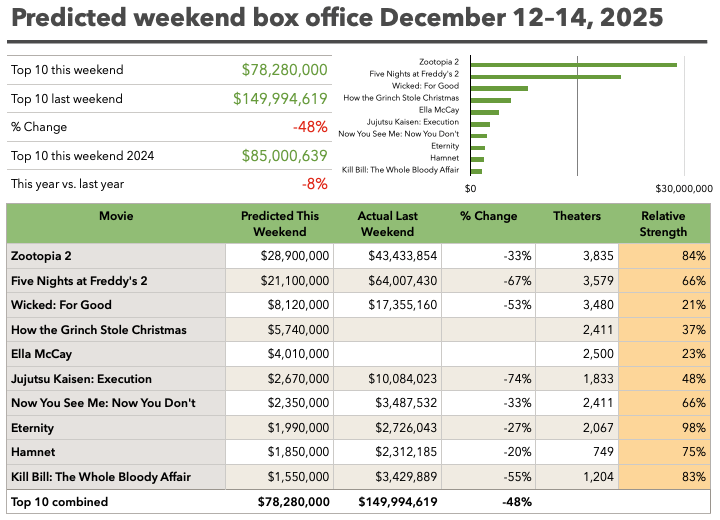Select the '% Change' column header
Screen dimensions: 720x520
488,216
